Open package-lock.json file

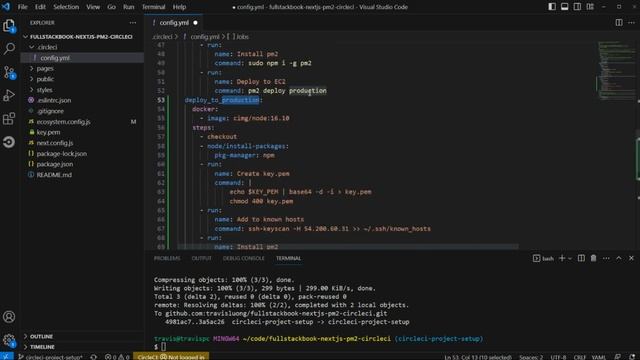pos(62,153)
